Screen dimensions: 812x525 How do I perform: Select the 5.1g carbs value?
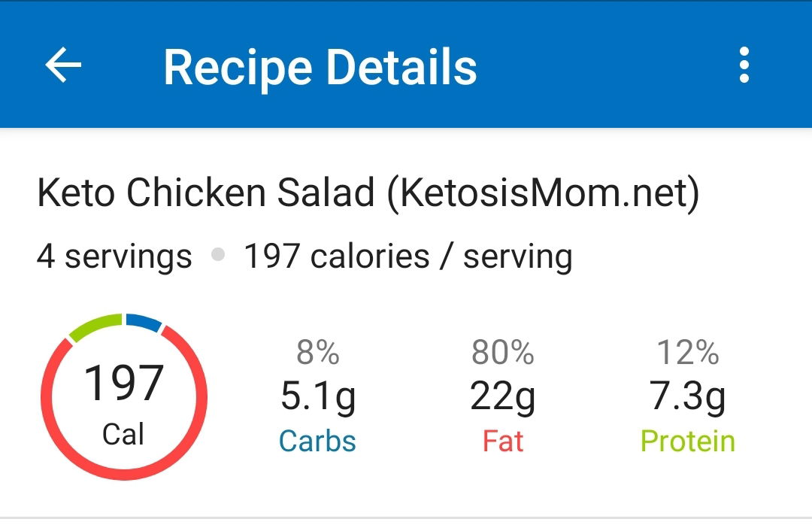coord(318,397)
